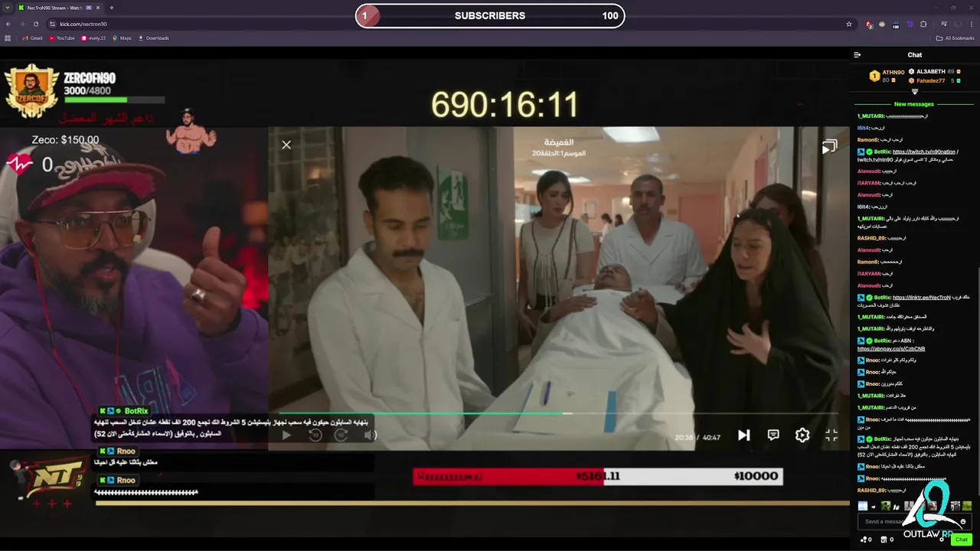Screen dimensions: 980x551
Task: Insert first quick emote in chat bar
Action: click(x=863, y=506)
